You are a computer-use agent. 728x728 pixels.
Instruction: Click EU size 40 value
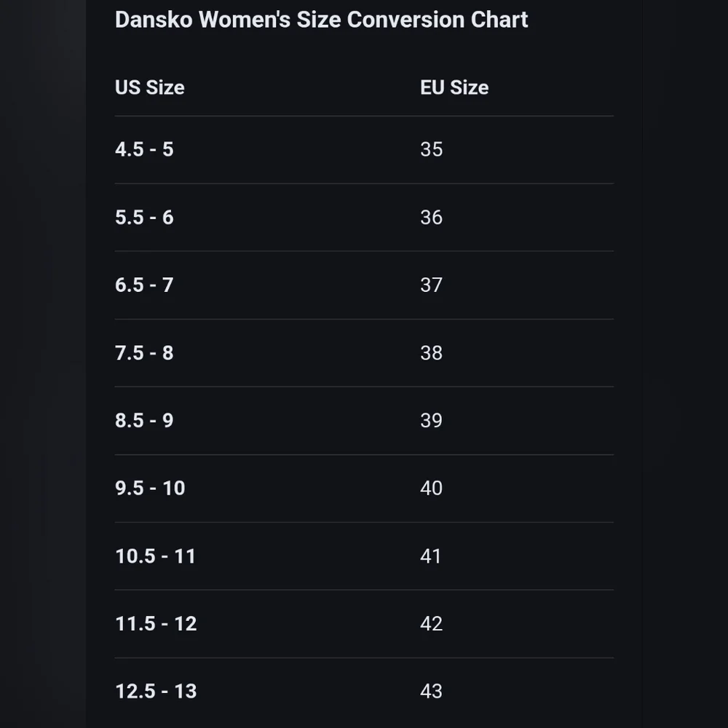431,488
